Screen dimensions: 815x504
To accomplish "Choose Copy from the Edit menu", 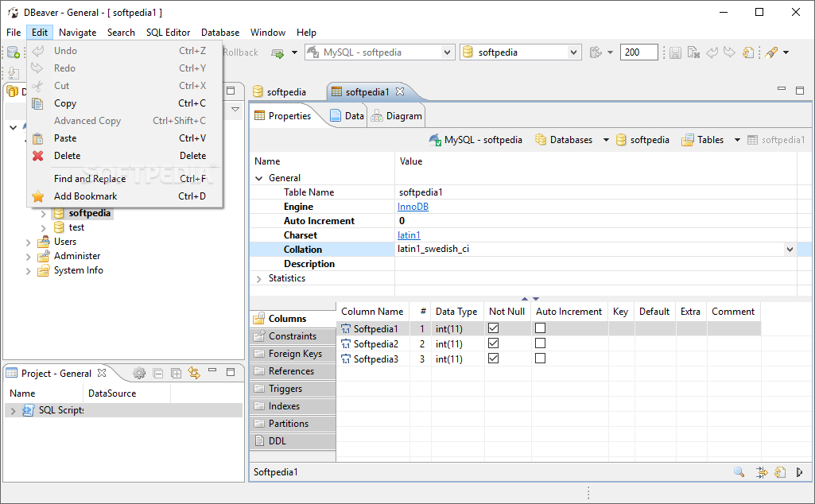I will coord(125,103).
